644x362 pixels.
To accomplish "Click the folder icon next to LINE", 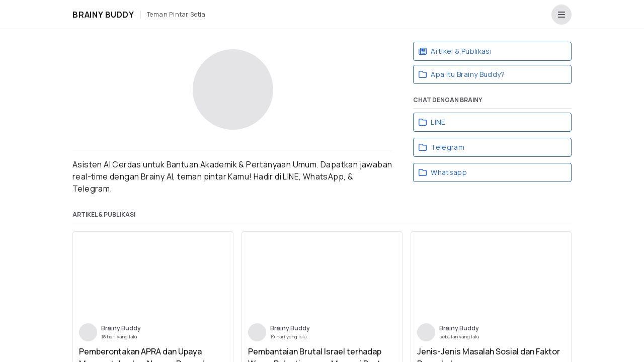I will (423, 122).
